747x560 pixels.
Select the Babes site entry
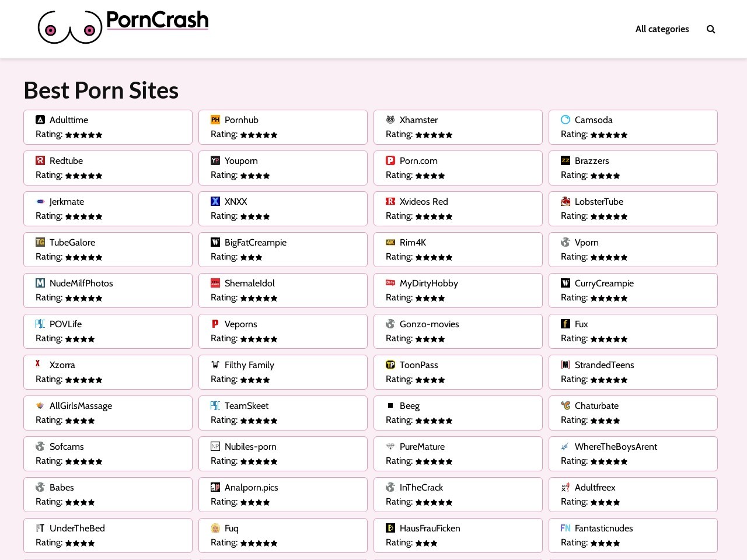[x=62, y=488]
